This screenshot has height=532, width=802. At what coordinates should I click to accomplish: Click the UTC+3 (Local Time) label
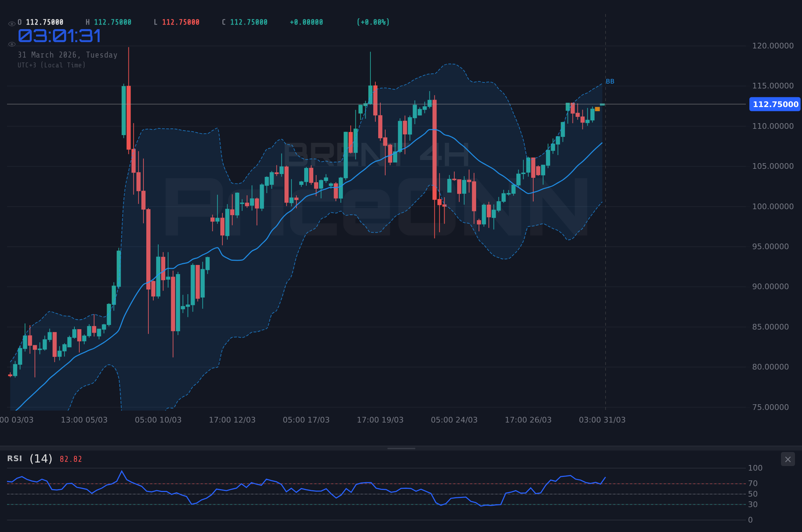(52, 65)
